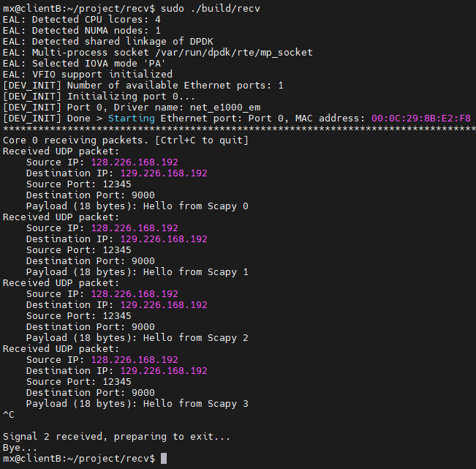
Task: Click the first Source IP 128.226.168.192
Action: (x=135, y=162)
